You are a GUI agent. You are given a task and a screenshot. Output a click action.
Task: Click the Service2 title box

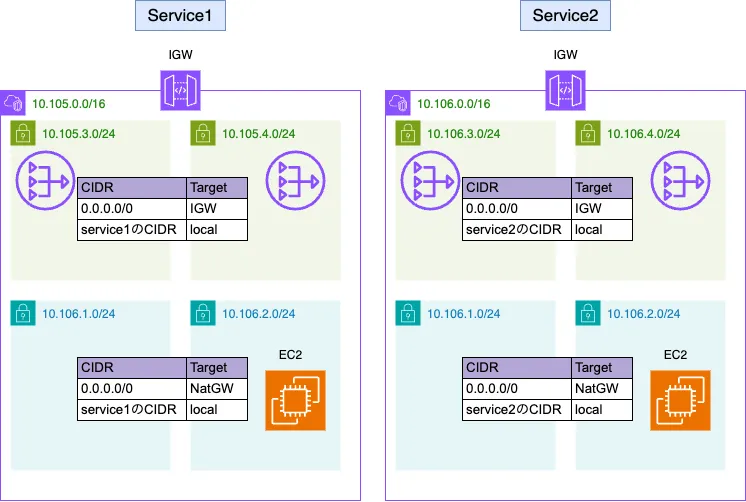tap(565, 16)
